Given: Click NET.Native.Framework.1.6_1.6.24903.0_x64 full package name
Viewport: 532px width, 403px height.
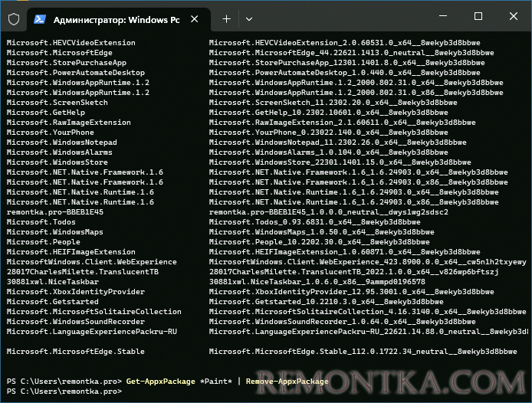Looking at the screenshot, I should tap(359, 172).
